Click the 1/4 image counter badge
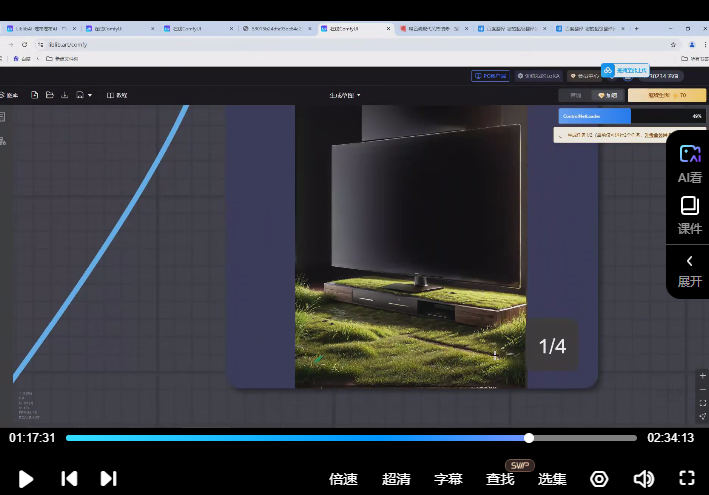This screenshot has height=495, width=709. 552,346
